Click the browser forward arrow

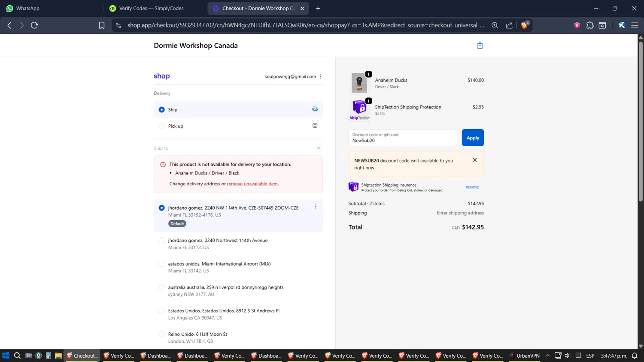pyautogui.click(x=21, y=25)
